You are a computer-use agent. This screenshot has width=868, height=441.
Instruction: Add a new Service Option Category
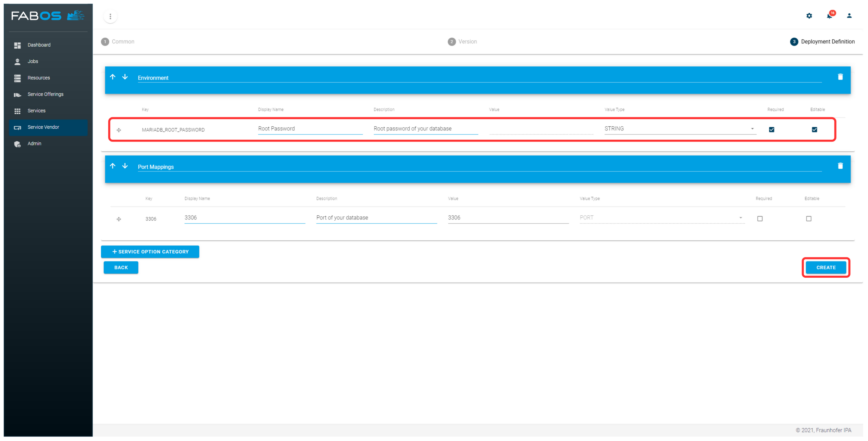click(x=150, y=252)
